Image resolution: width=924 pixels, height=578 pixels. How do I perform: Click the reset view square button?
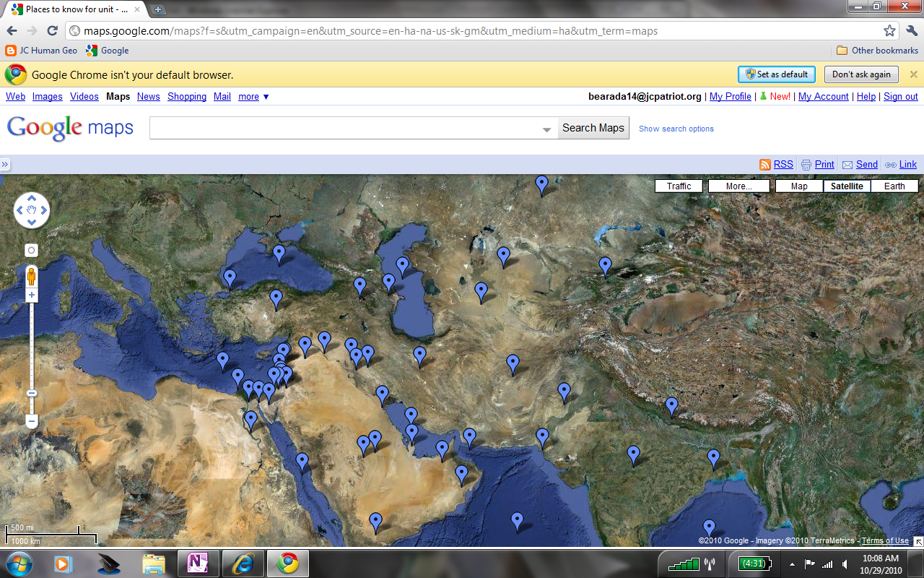pyautogui.click(x=32, y=250)
